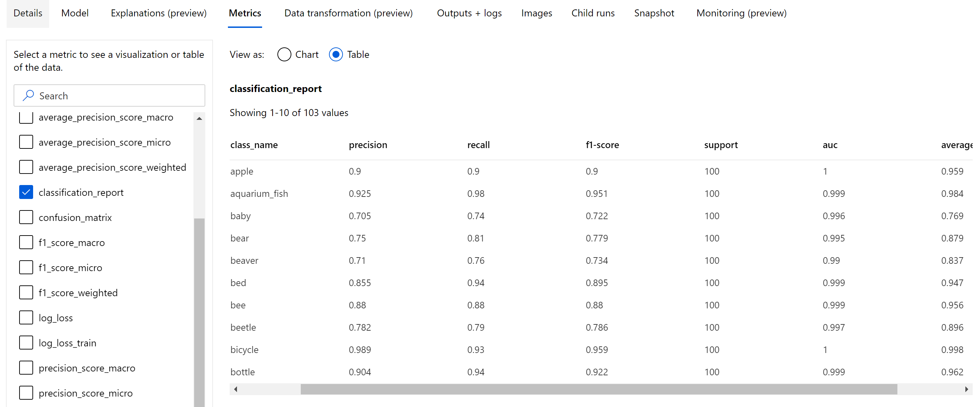Screen dimensions: 980x407
Task: Enable precision_score_macro checkbox
Action: point(25,368)
